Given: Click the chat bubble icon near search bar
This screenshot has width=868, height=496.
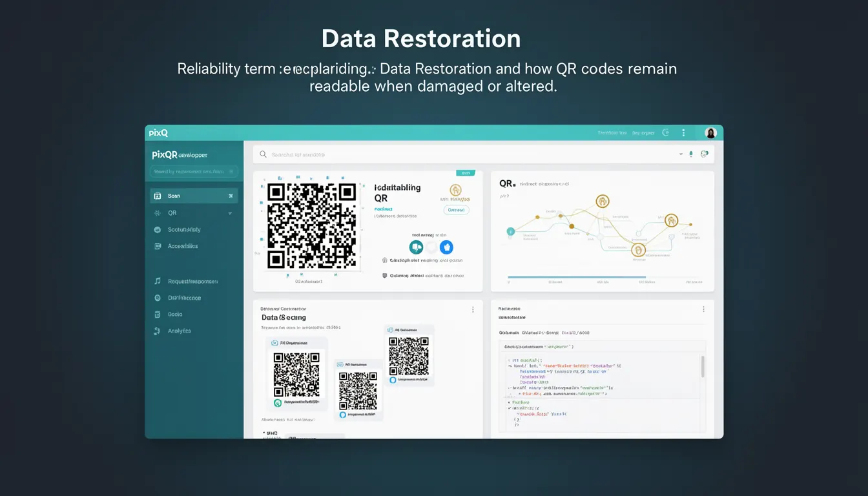Looking at the screenshot, I should (704, 154).
